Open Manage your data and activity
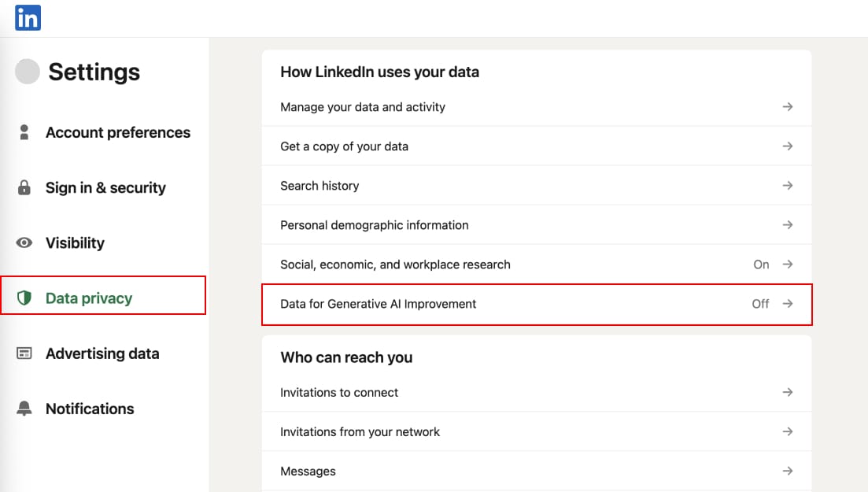 pos(537,107)
